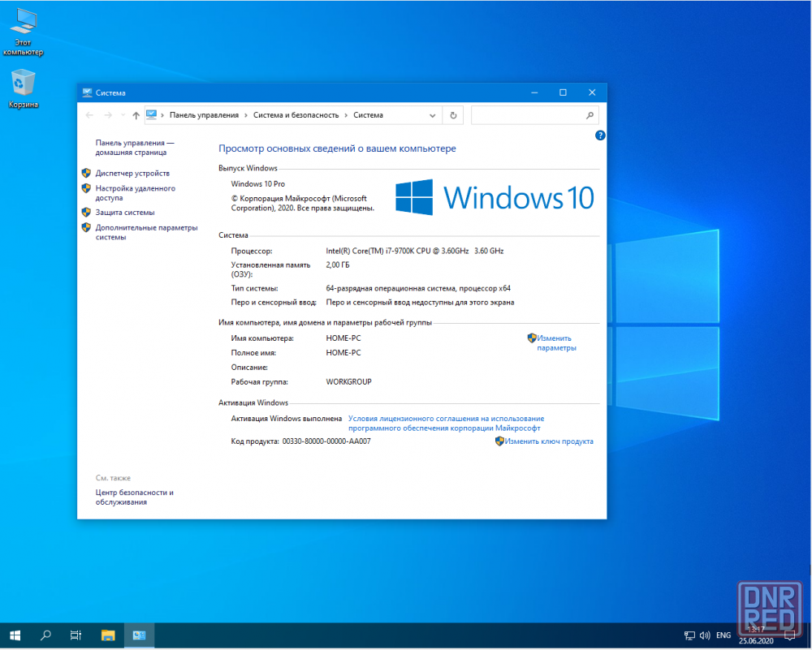Image resolution: width=812 pixels, height=650 pixels.
Task: Navigate to Панель управления breadcrumb
Action: [x=204, y=115]
